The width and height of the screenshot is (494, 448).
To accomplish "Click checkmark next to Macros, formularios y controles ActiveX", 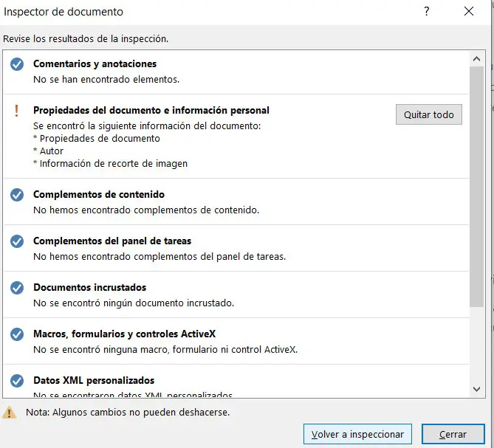I will point(17,335).
